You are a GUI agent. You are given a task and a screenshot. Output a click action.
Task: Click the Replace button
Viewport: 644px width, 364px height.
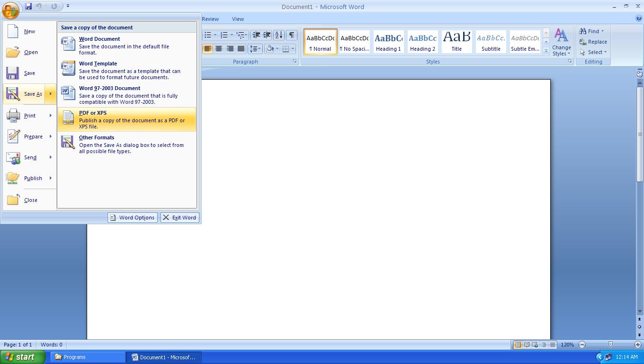click(x=593, y=42)
